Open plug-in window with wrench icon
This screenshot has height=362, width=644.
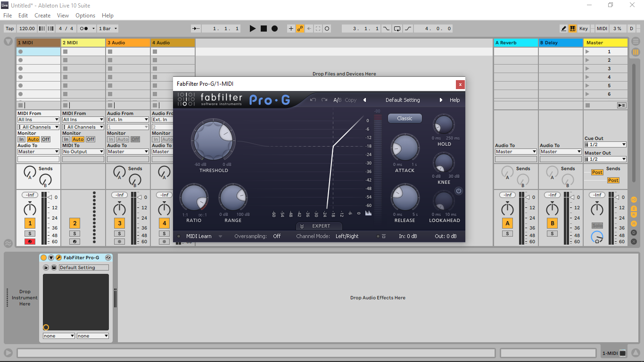point(59,258)
